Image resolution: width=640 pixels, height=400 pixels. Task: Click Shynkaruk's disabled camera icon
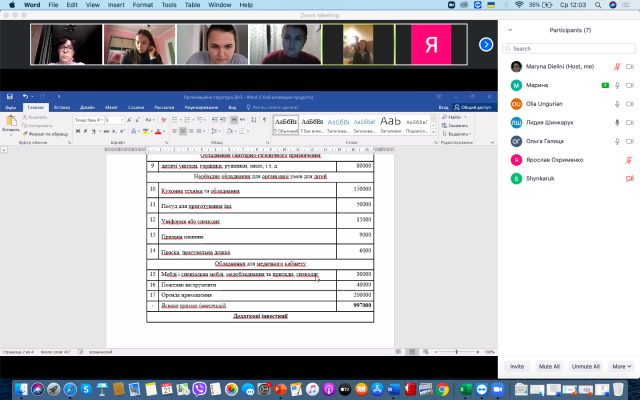(x=629, y=178)
